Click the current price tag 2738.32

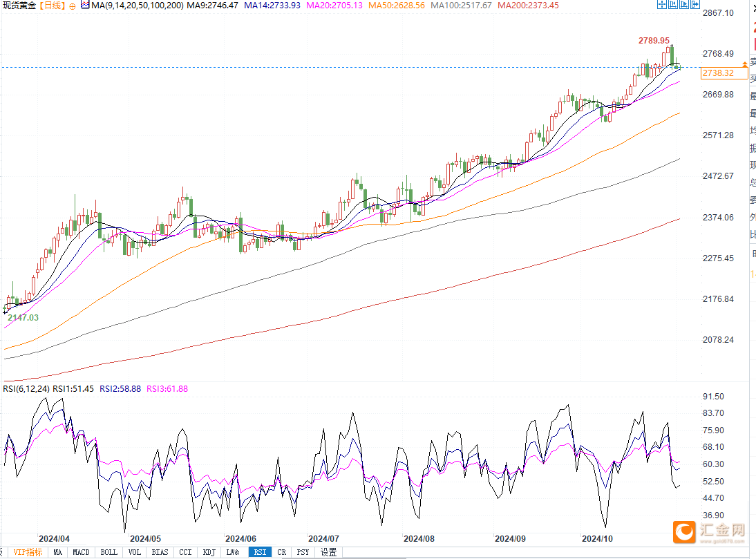point(724,73)
